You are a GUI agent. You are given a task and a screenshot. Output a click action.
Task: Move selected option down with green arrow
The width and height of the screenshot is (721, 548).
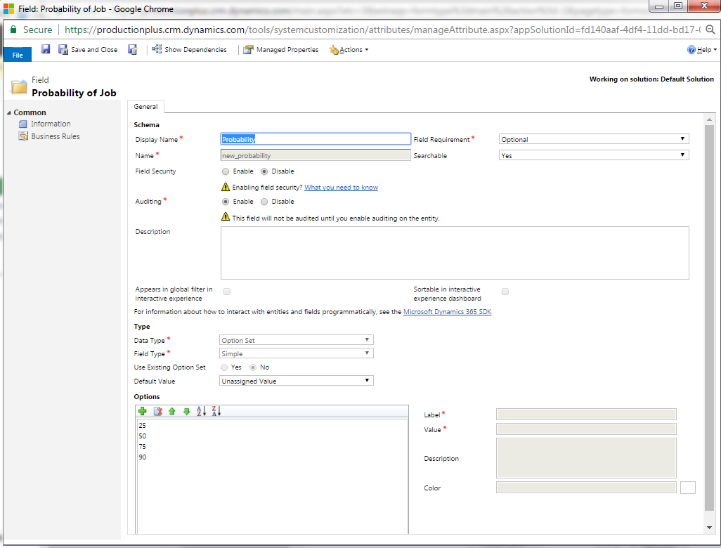(x=186, y=411)
